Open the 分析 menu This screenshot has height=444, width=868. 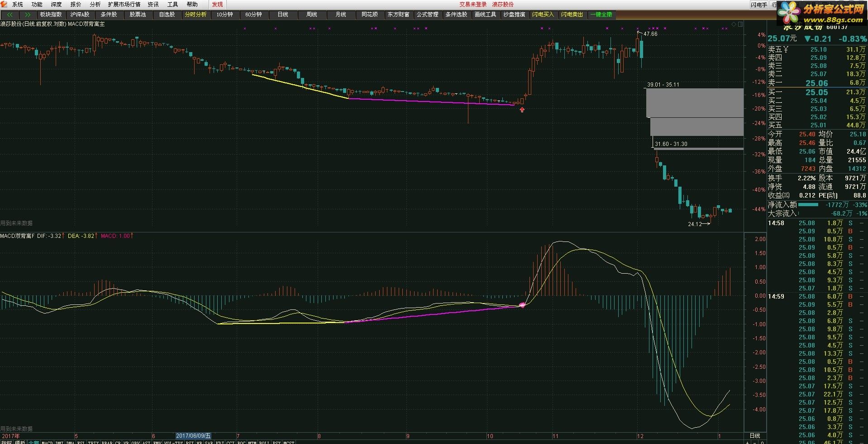[x=95, y=4]
